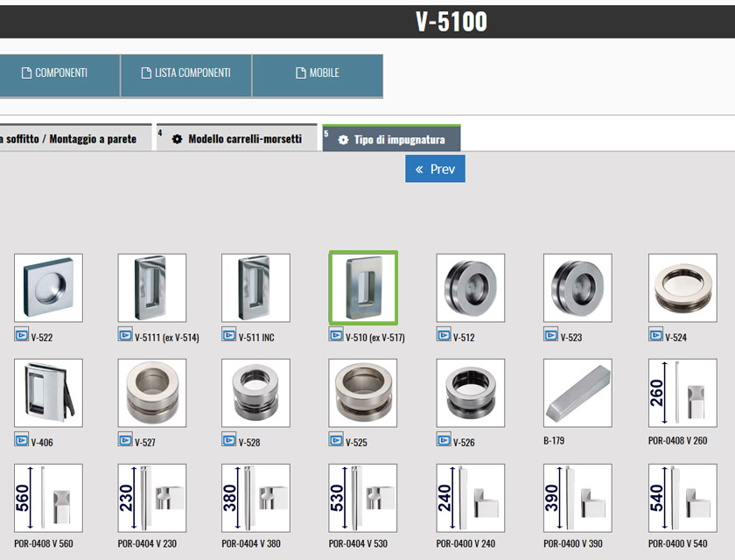Choose the B-179 bar handle image
The image size is (735, 560).
coord(578,393)
